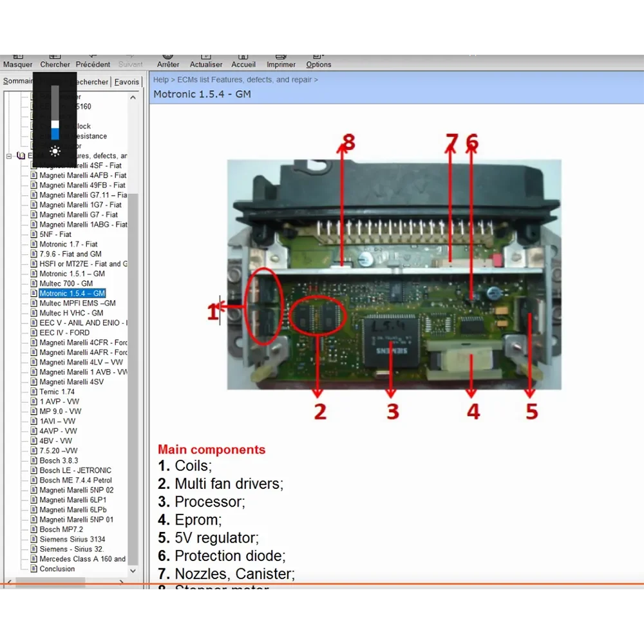Screen dimensions: 644x644
Task: Open Magneti Marelli 6LPb topic
Action: coord(73,510)
